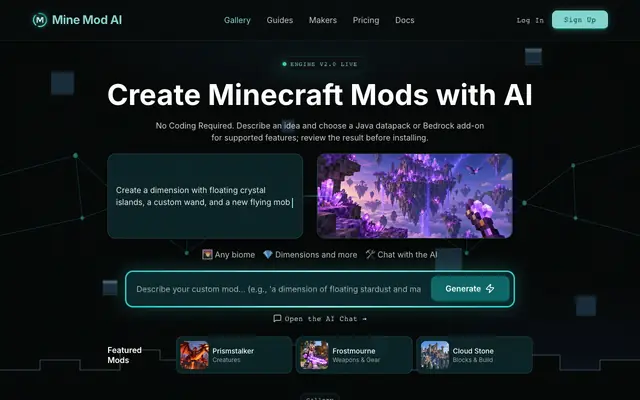The height and width of the screenshot is (400, 640).
Task: Open the crystal islands preview image
Action: tap(415, 196)
